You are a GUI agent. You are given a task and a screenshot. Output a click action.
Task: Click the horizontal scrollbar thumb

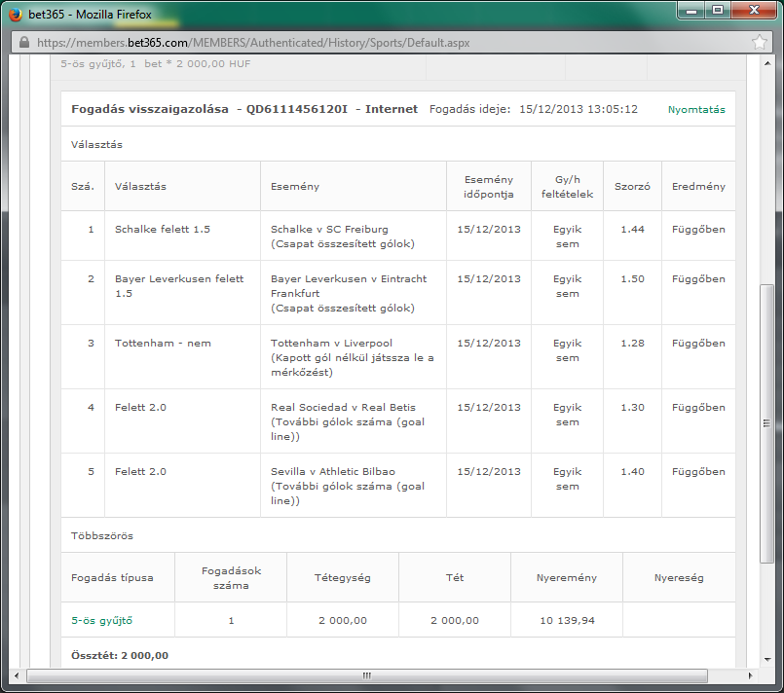(367, 675)
